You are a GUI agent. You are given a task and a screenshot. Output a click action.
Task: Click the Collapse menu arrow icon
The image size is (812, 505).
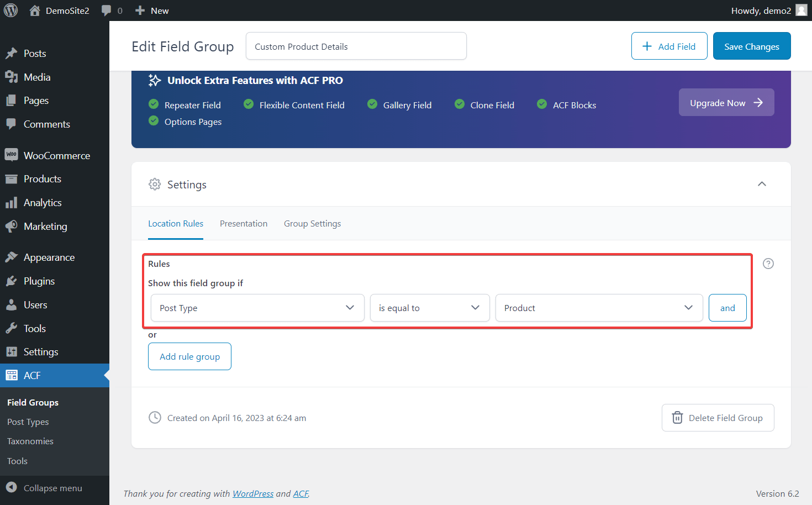12,487
